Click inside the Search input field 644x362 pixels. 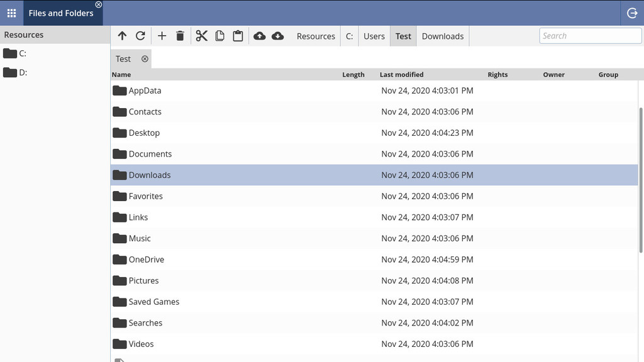pyautogui.click(x=590, y=36)
